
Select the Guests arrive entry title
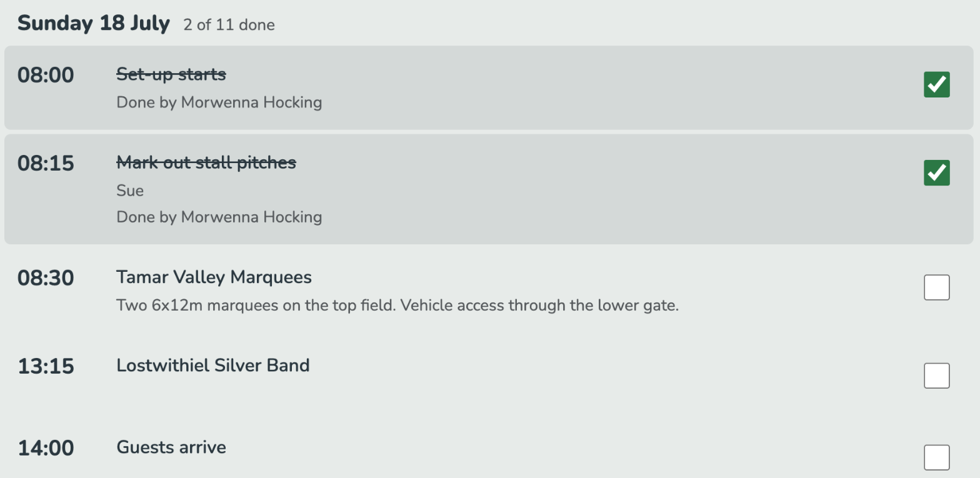point(171,447)
